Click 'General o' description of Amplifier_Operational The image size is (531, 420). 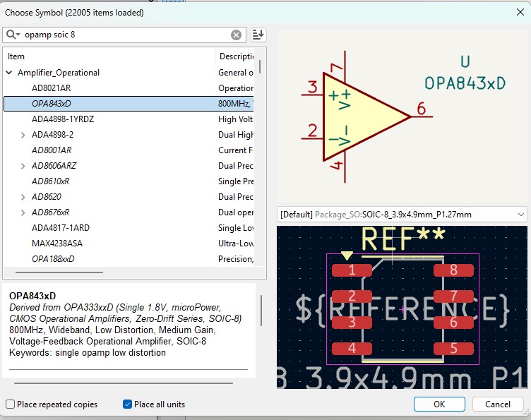point(236,73)
